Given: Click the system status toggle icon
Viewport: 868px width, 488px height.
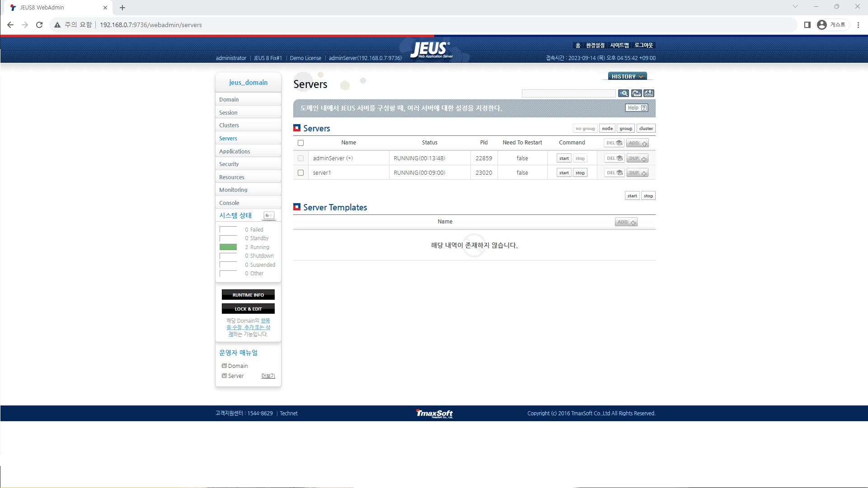Looking at the screenshot, I should click(x=269, y=216).
